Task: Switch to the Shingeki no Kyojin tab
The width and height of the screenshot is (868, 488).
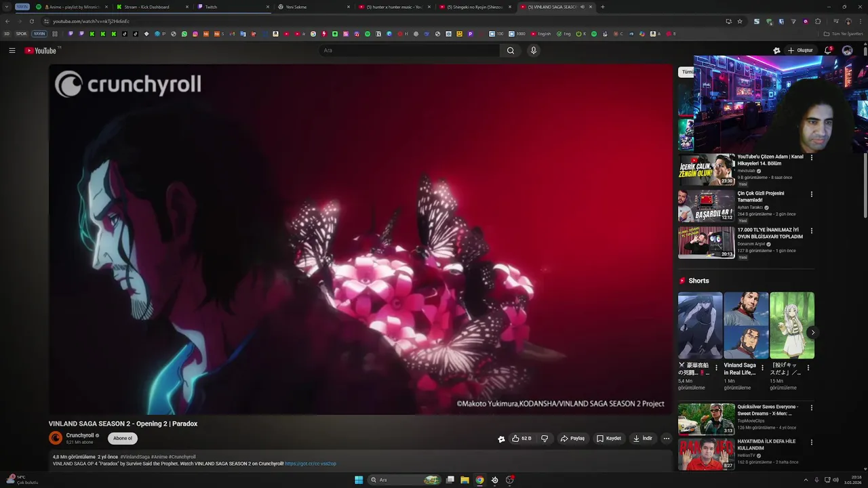Action: coord(475,7)
